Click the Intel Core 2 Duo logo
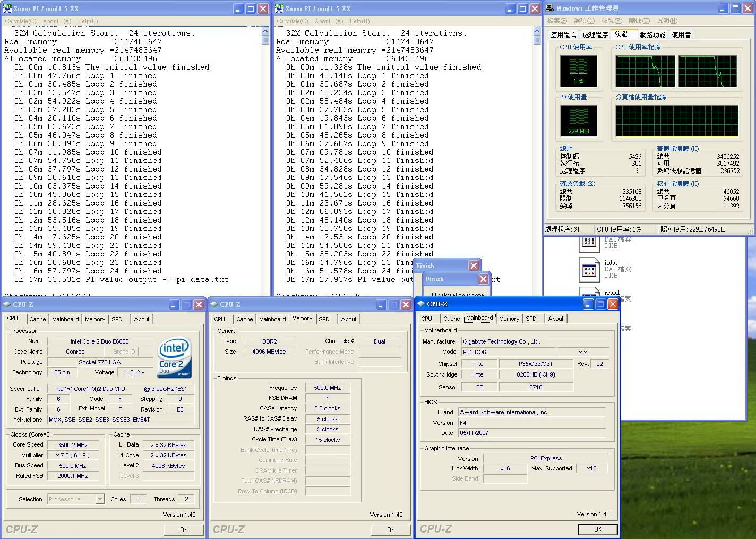This screenshot has height=539, width=756. (174, 358)
